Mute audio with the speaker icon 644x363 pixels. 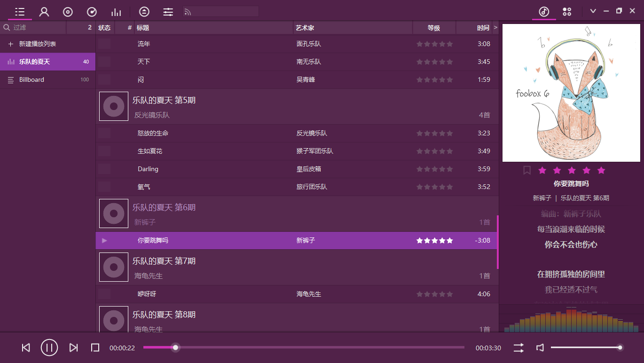(x=540, y=347)
